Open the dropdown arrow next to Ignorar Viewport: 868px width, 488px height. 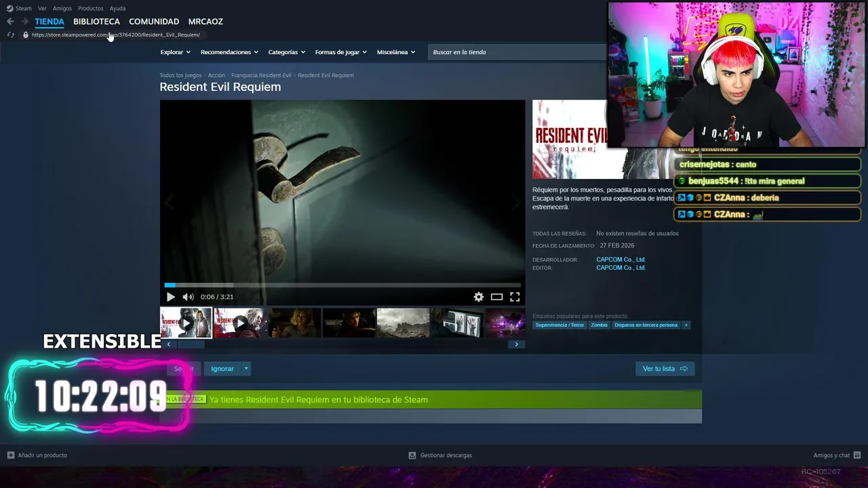click(246, 369)
